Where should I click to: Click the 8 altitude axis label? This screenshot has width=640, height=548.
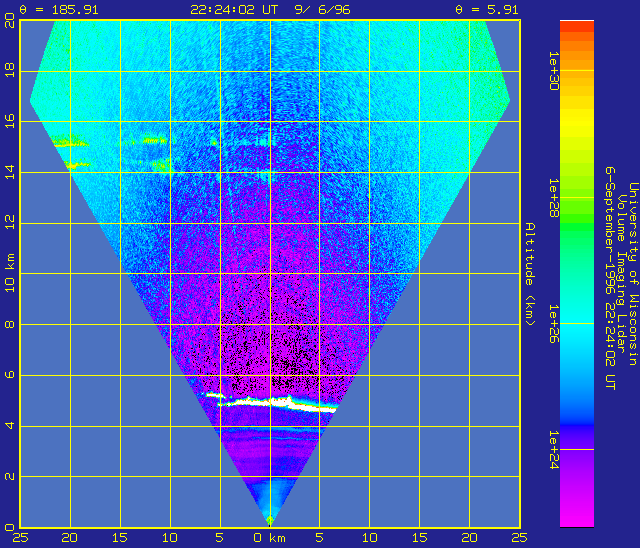pyautogui.click(x=9, y=324)
